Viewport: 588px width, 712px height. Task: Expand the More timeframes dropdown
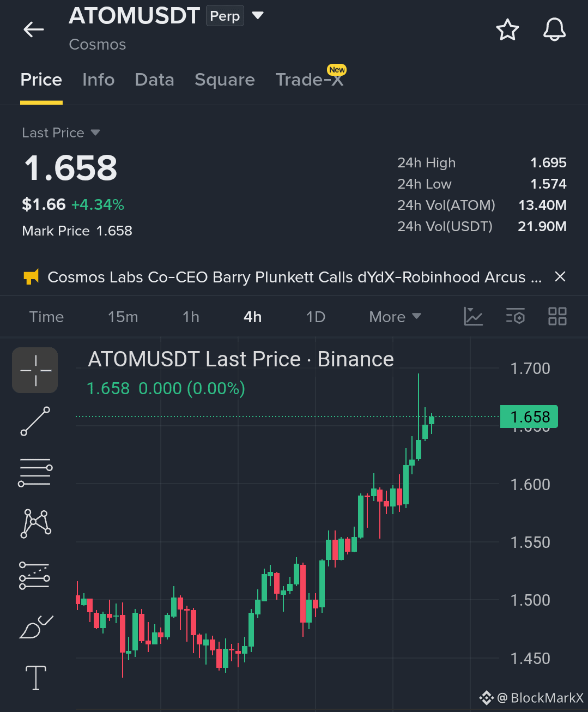pyautogui.click(x=395, y=317)
